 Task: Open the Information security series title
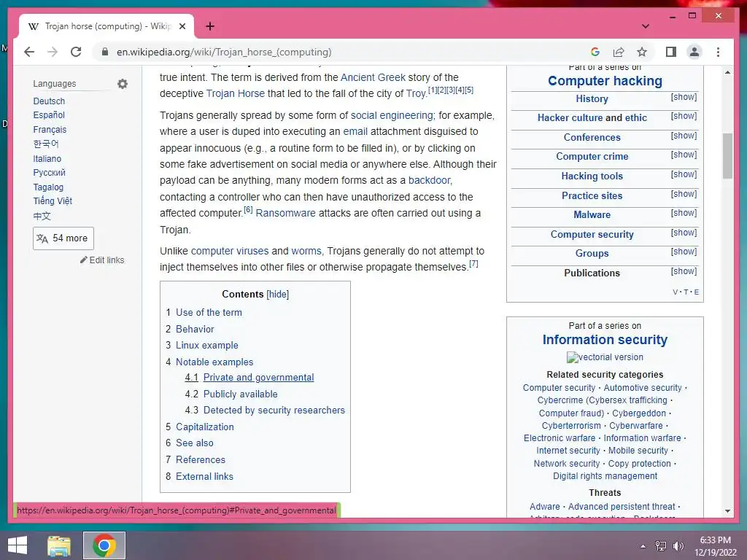(605, 340)
